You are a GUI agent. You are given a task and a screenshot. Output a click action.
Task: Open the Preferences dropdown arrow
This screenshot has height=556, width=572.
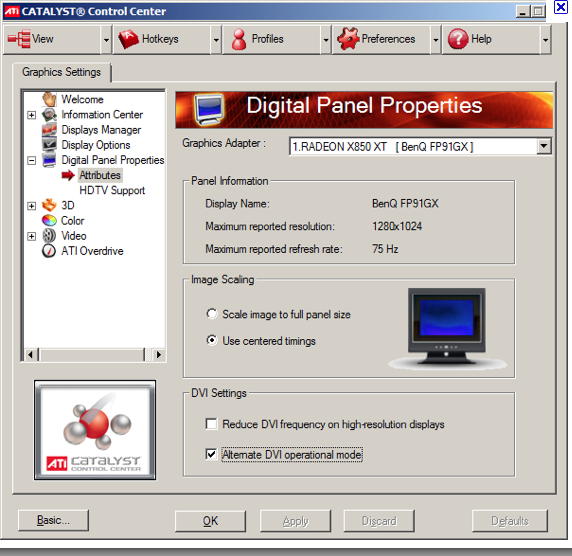436,39
